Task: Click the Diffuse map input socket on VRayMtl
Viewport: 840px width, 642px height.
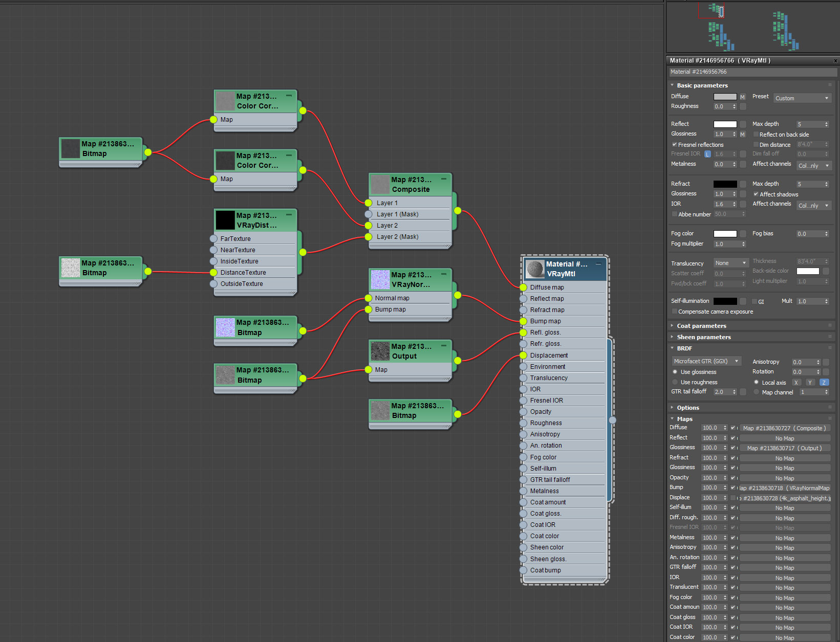Action: point(523,287)
